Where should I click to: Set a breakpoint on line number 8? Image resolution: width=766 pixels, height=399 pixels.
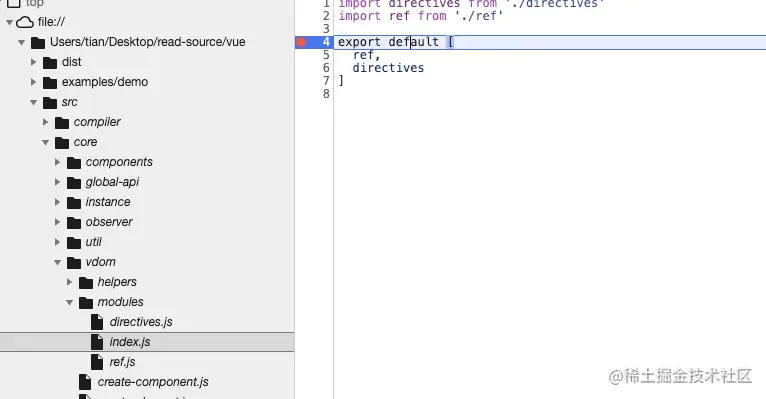pyautogui.click(x=326, y=94)
